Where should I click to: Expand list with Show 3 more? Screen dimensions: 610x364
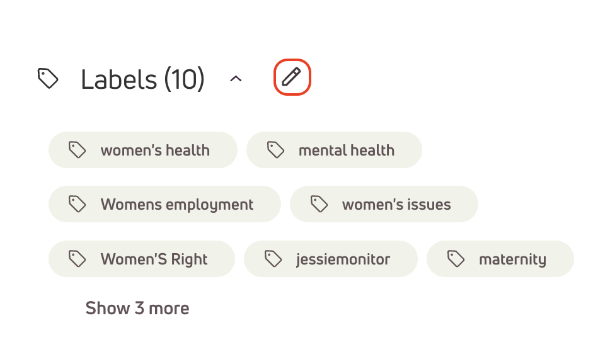pyautogui.click(x=137, y=308)
